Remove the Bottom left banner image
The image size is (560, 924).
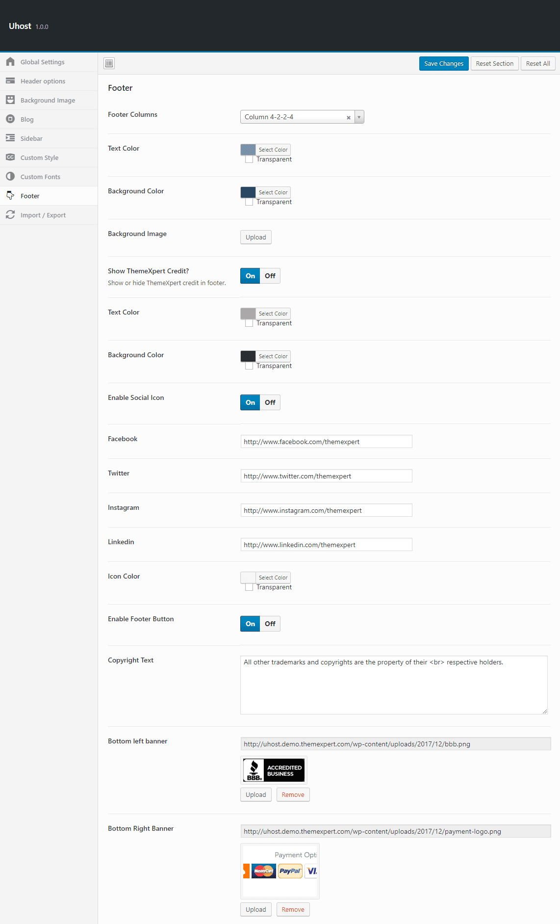[293, 794]
